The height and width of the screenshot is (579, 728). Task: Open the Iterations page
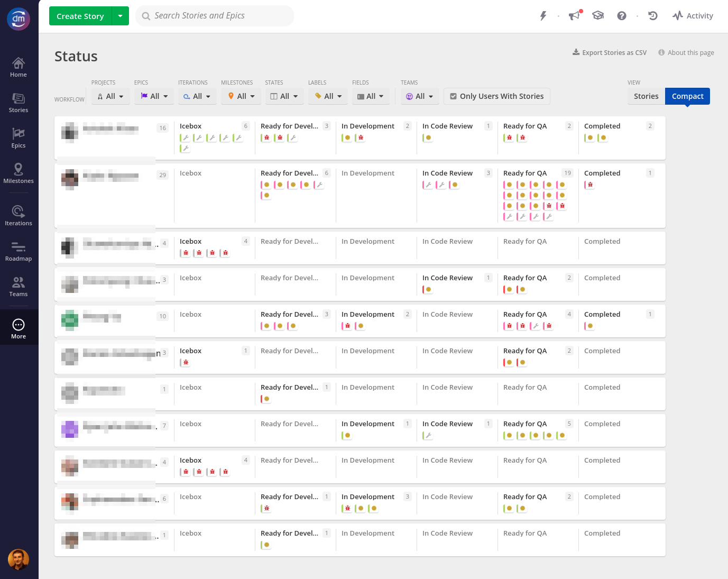click(x=19, y=216)
